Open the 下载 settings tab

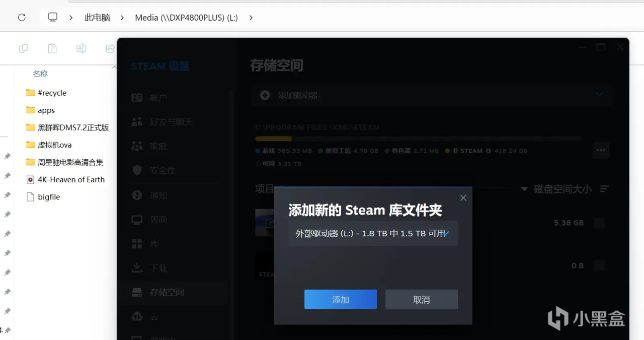coord(174,268)
